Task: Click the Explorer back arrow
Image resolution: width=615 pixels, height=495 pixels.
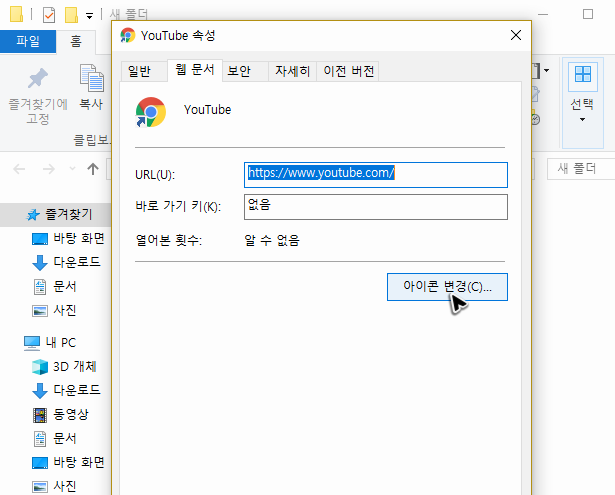Action: (x=19, y=169)
